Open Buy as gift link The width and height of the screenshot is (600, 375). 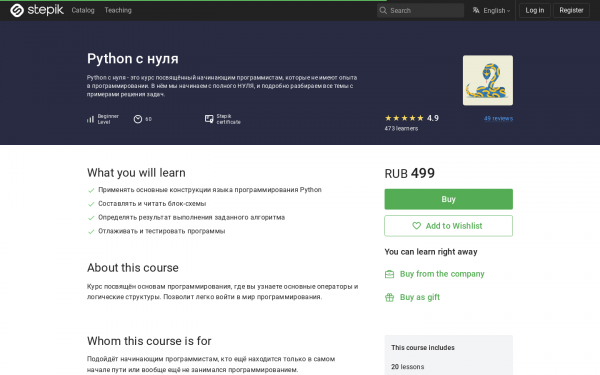click(420, 297)
